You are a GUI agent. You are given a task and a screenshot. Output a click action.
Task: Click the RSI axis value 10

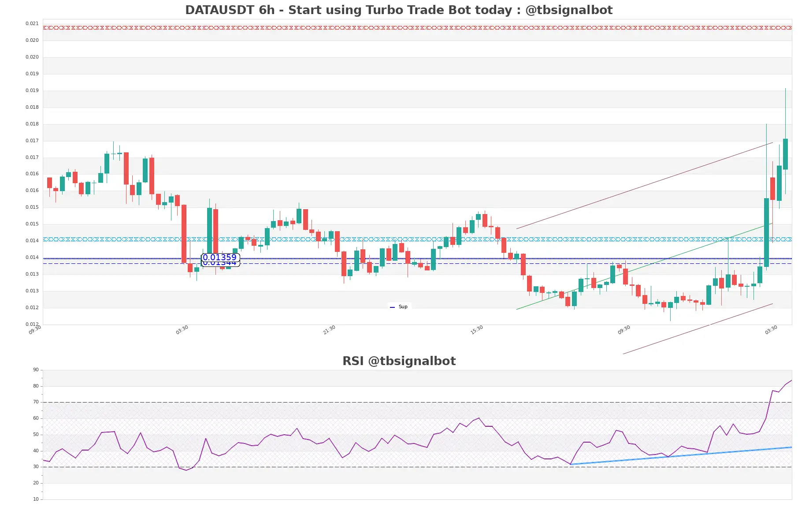coord(36,499)
